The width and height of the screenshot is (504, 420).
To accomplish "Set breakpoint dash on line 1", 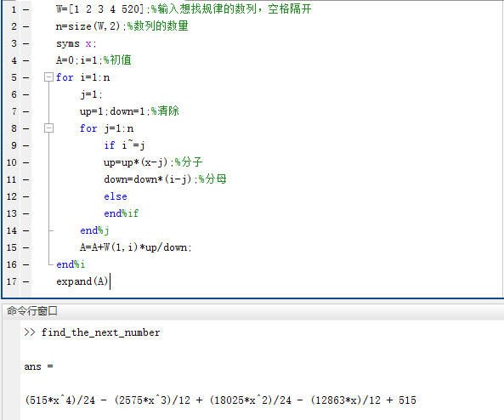I will pos(26,9).
